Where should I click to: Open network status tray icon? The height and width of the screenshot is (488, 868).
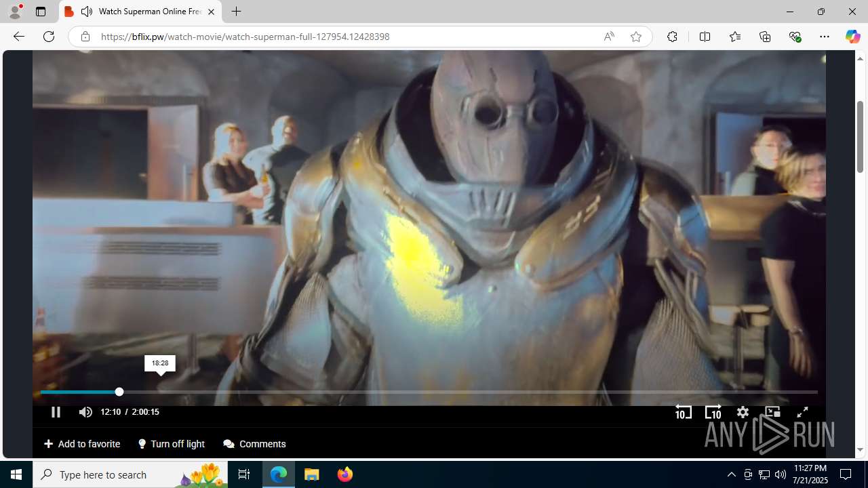[764, 474]
